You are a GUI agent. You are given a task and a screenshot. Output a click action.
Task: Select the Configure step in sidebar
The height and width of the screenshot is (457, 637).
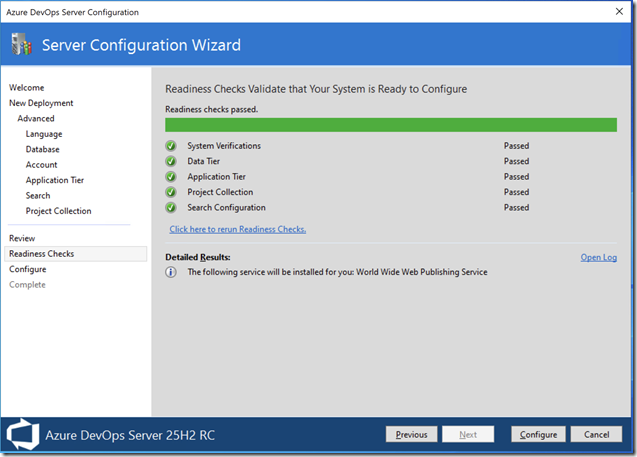(x=28, y=269)
